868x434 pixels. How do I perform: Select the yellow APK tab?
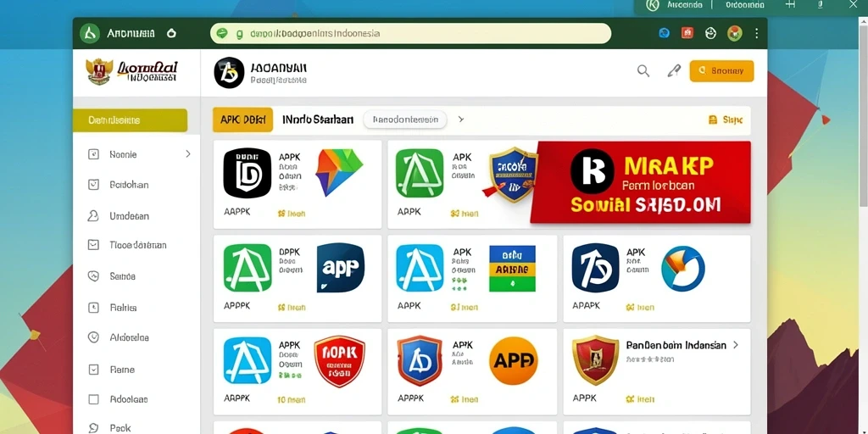click(242, 120)
